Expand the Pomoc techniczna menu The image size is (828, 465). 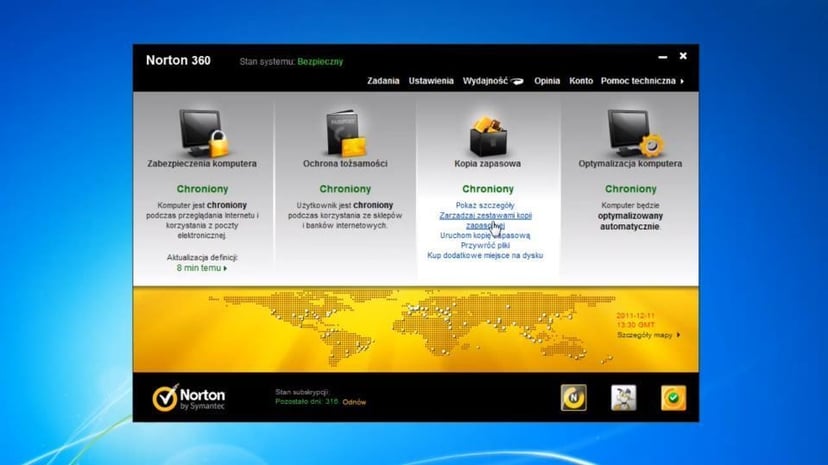642,81
